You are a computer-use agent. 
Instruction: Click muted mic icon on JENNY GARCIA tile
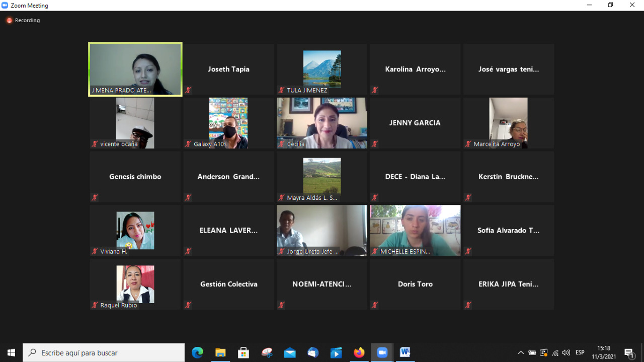click(x=375, y=144)
